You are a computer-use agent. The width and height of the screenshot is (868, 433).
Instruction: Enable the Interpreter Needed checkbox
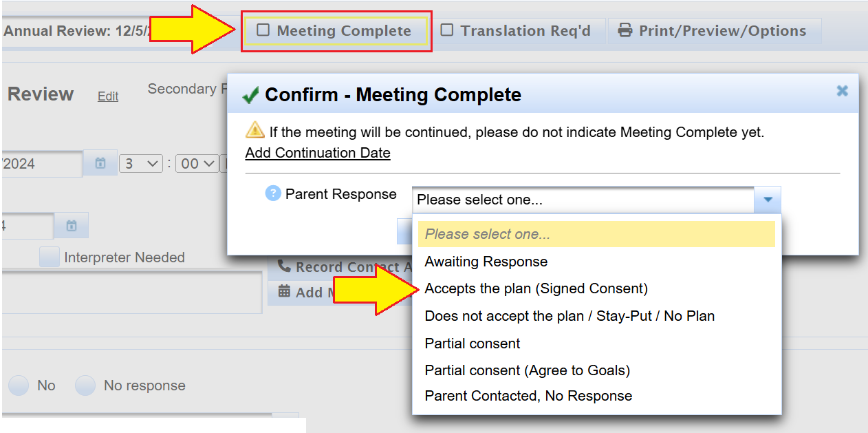tap(49, 257)
